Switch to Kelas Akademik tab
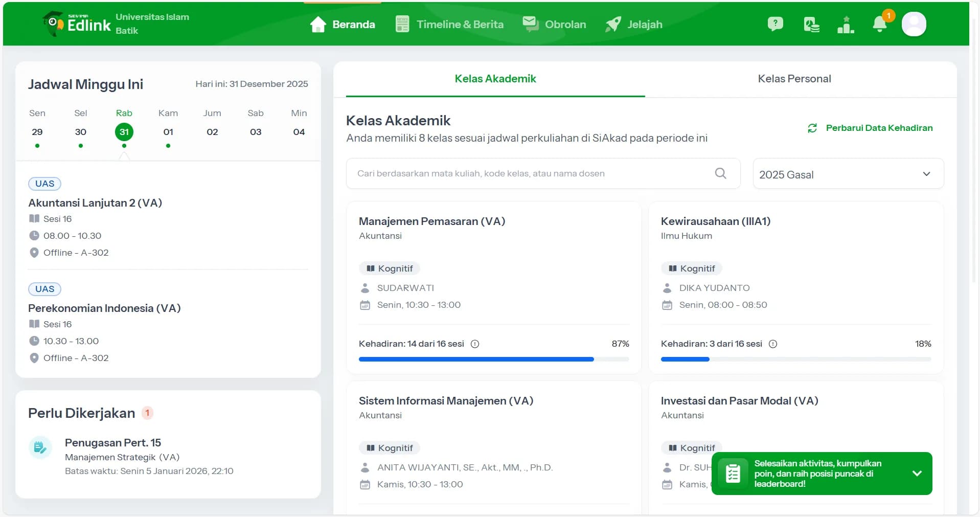The width and height of the screenshot is (980, 517). 495,79
